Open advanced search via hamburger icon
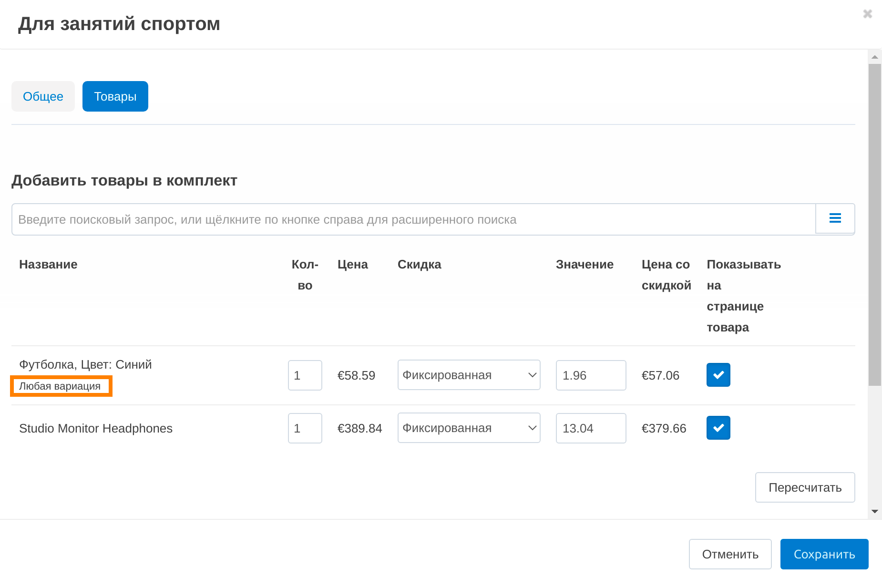 click(835, 218)
